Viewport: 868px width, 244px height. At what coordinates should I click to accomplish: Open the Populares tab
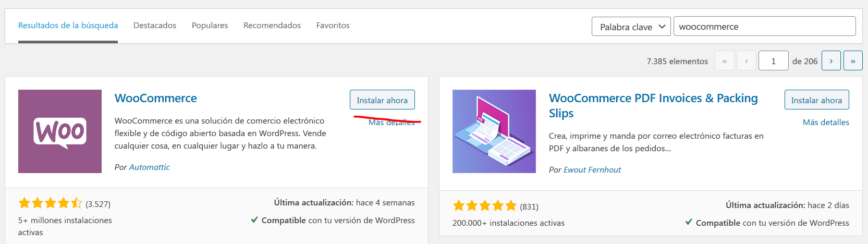tap(210, 25)
